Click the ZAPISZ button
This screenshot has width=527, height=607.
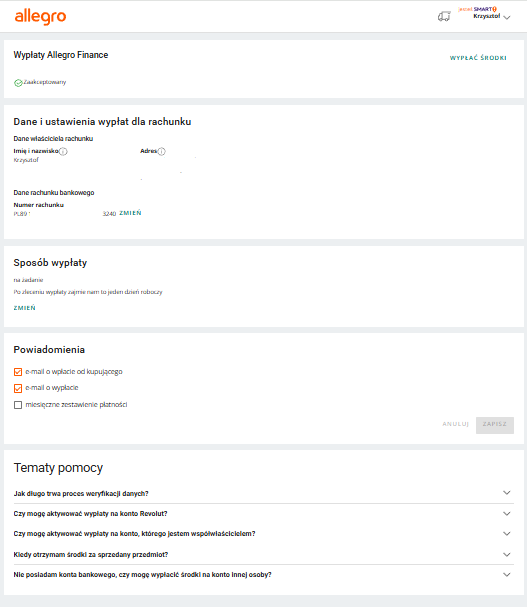pyautogui.click(x=495, y=424)
